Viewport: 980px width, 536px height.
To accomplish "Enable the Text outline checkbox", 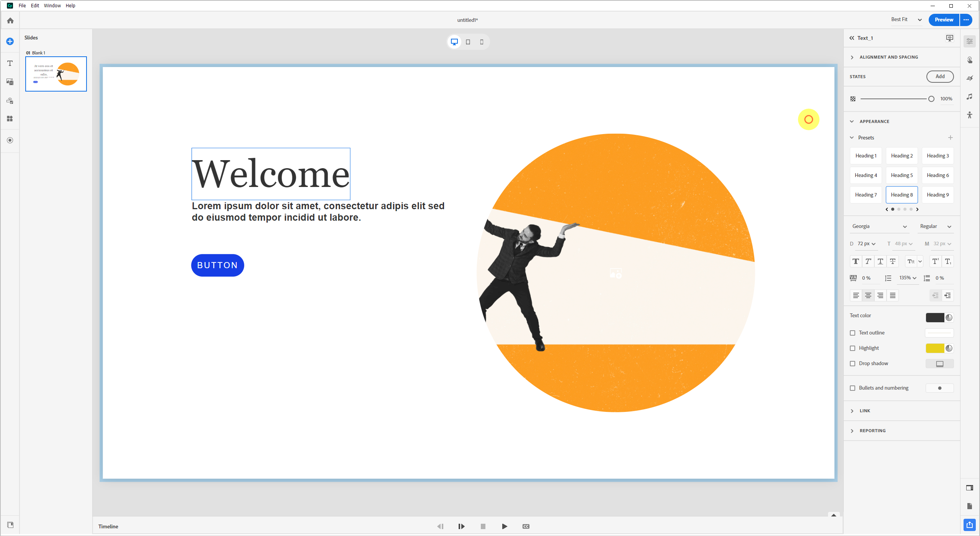I will pos(853,333).
